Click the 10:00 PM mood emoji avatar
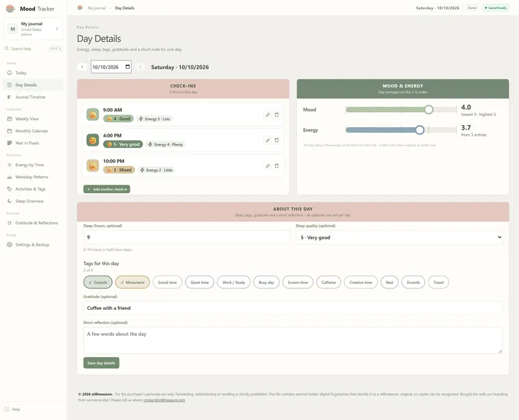 [x=93, y=166]
